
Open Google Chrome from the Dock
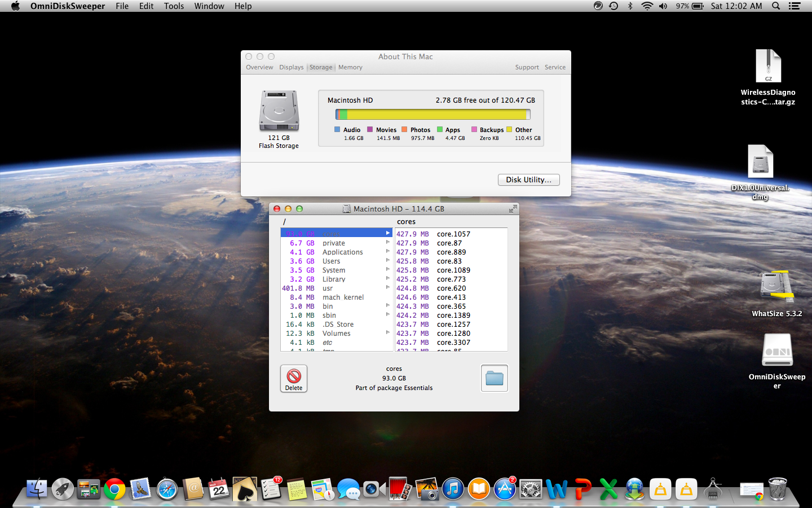(x=114, y=489)
